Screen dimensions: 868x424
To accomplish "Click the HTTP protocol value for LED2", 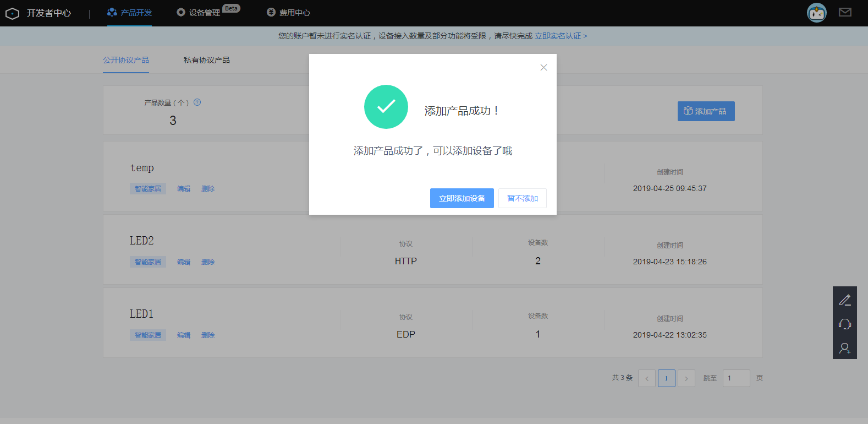I will 406,261.
